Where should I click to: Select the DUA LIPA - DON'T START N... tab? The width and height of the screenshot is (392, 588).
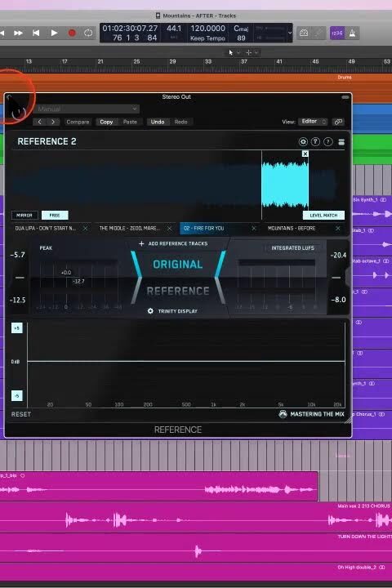tap(46, 228)
